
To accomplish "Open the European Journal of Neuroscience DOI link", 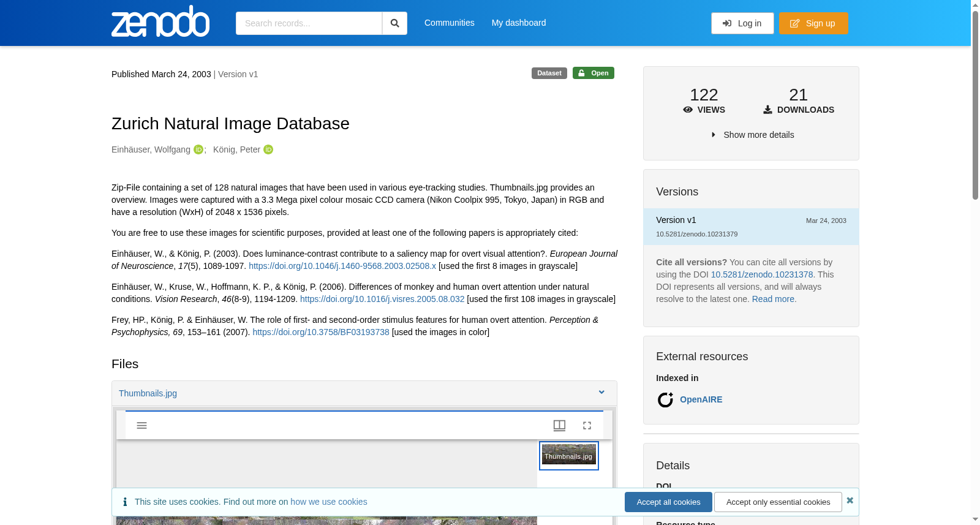I will [342, 266].
